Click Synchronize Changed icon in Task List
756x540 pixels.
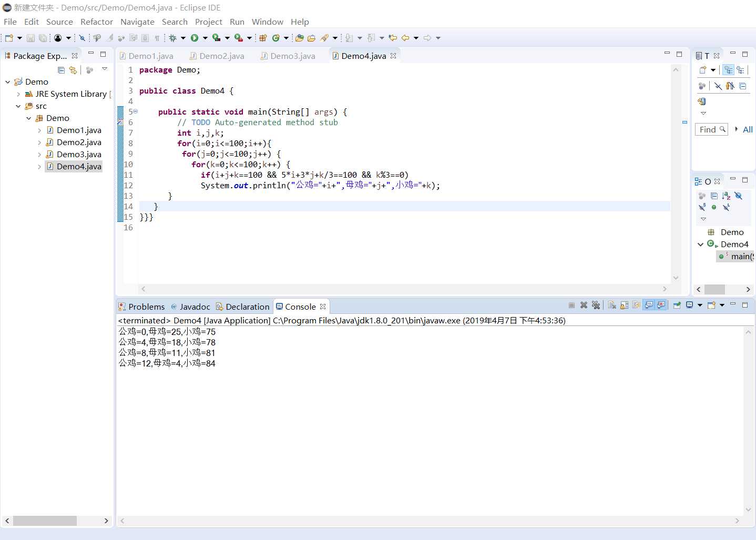(702, 101)
